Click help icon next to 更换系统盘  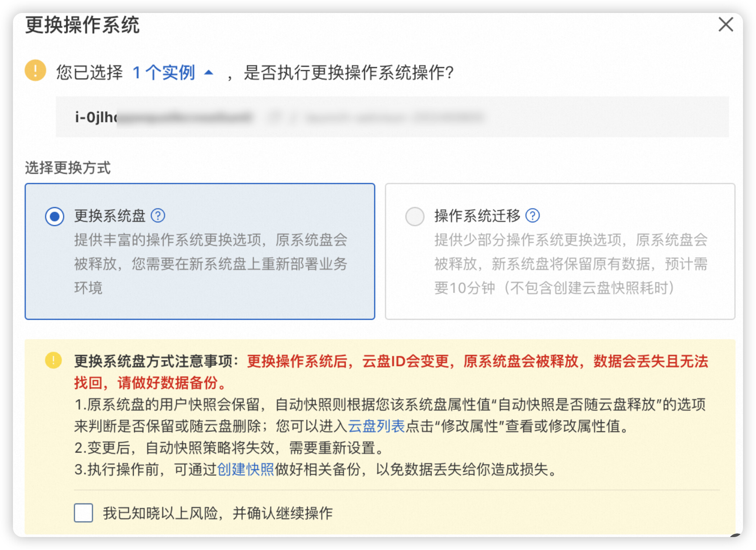point(158,216)
